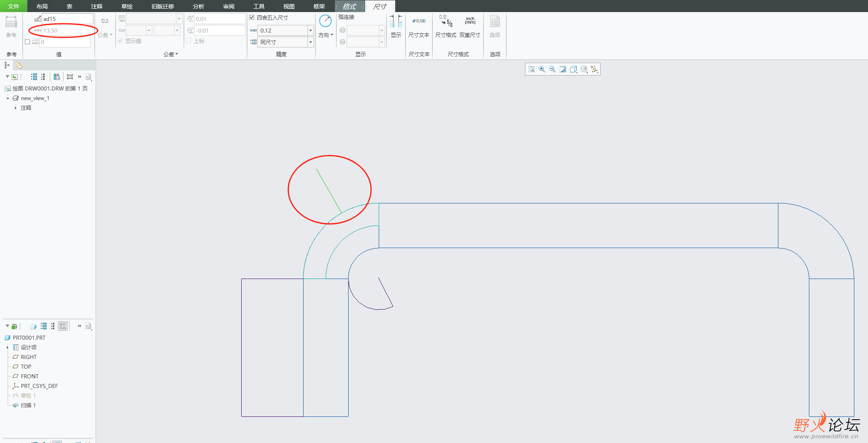The image size is (868, 443).
Task: Open the 公差 tolerance mode dropdown
Action: 105,35
